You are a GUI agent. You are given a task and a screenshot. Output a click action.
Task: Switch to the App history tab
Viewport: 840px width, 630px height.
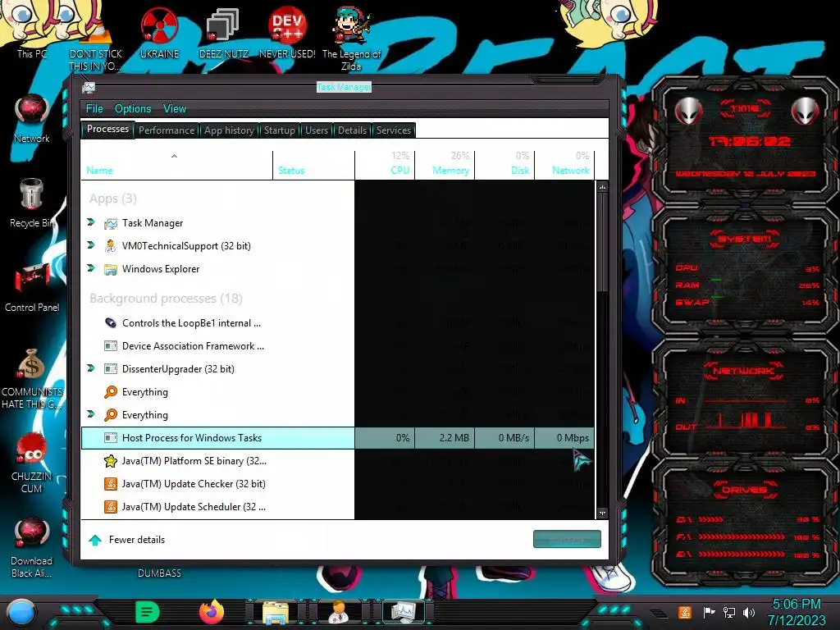pos(230,130)
